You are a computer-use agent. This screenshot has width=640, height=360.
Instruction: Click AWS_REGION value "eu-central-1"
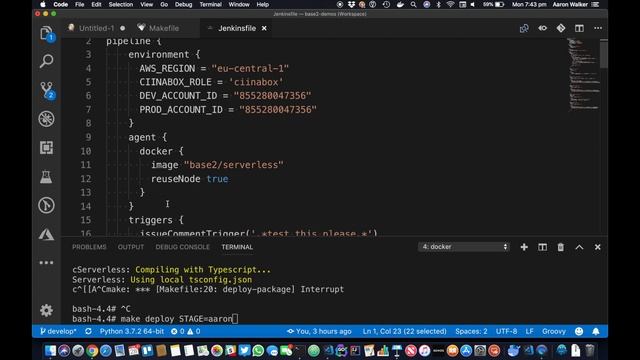[x=250, y=68]
